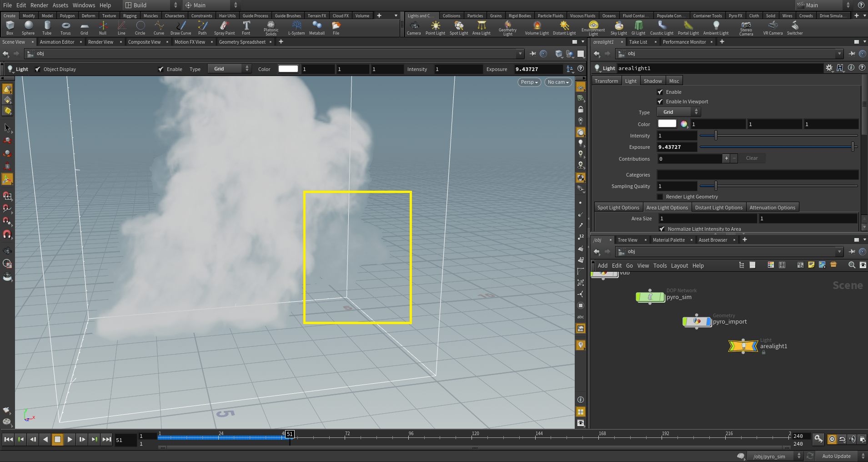
Task: Open the Color picker wheel icon
Action: (x=684, y=124)
